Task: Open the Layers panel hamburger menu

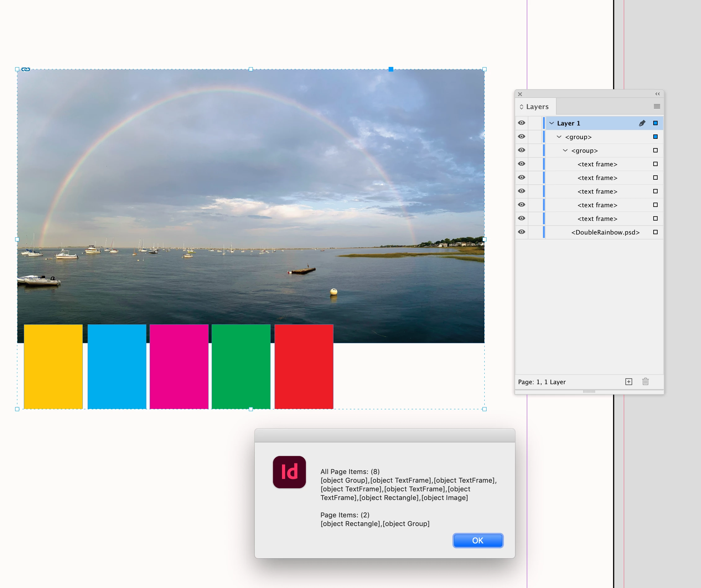Action: 657,107
